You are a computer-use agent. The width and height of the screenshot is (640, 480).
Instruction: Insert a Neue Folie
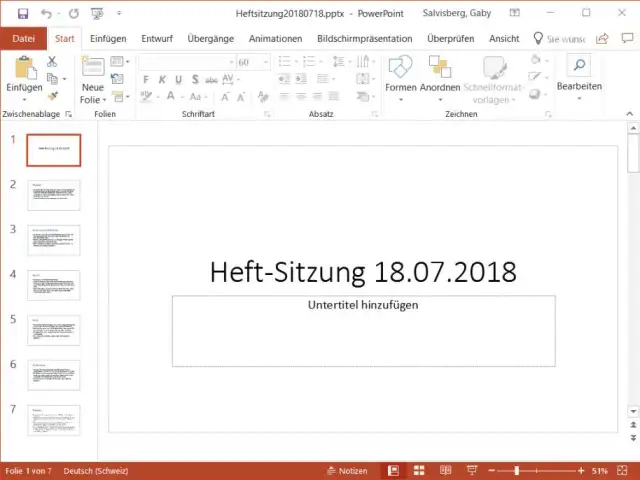coord(93,80)
